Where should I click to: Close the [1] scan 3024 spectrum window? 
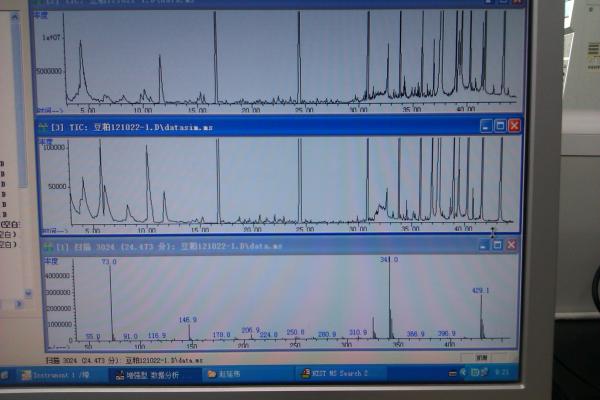tap(511, 245)
